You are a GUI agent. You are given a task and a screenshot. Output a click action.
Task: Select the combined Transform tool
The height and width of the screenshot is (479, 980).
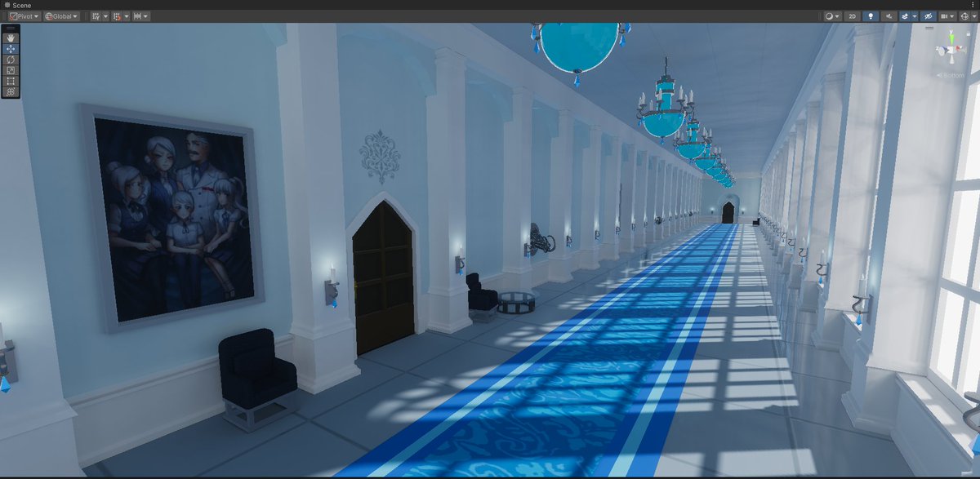[x=11, y=92]
